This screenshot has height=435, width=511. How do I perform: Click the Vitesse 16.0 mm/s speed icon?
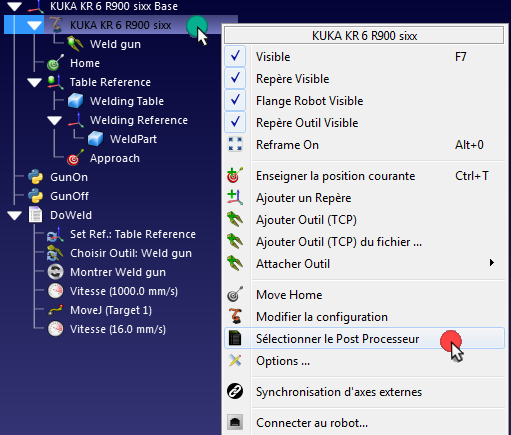point(55,329)
